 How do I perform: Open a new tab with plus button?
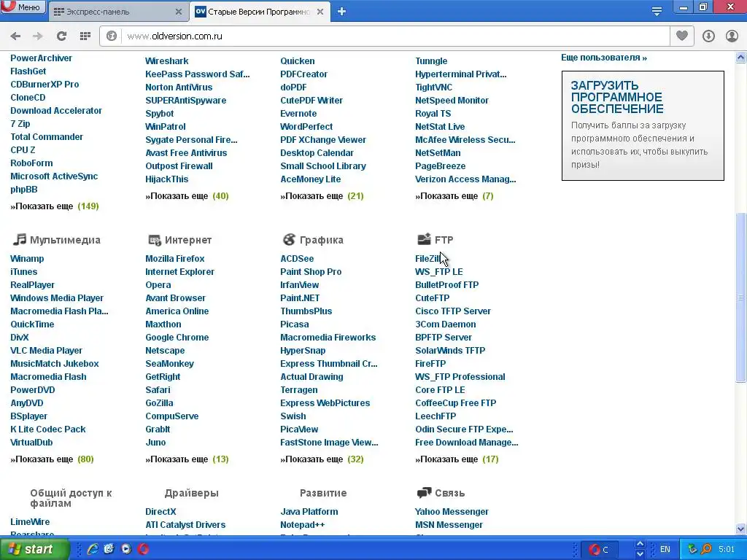341,12
